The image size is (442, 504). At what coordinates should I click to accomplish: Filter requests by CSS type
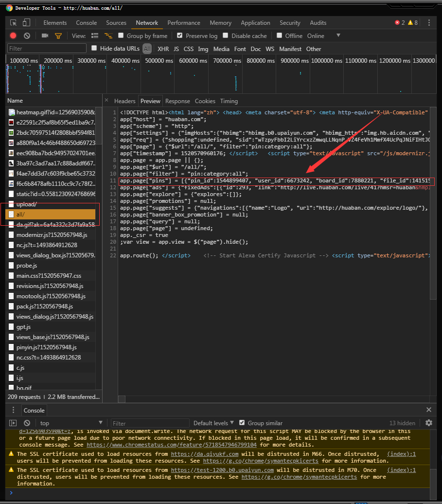point(189,49)
